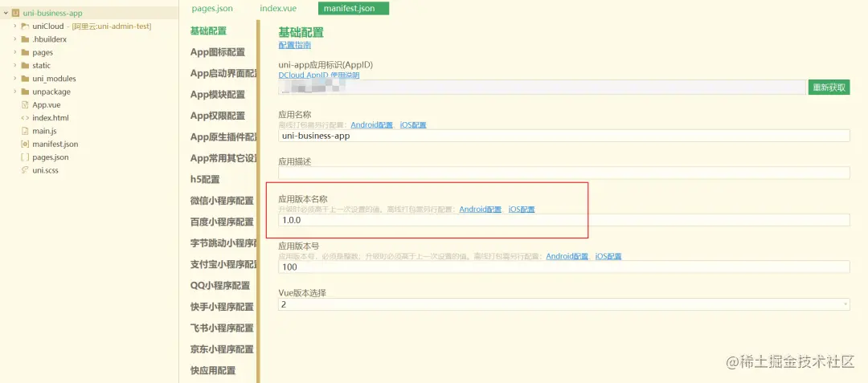This screenshot has height=383, width=868.
Task: Open the 配置指南 link
Action: 294,45
